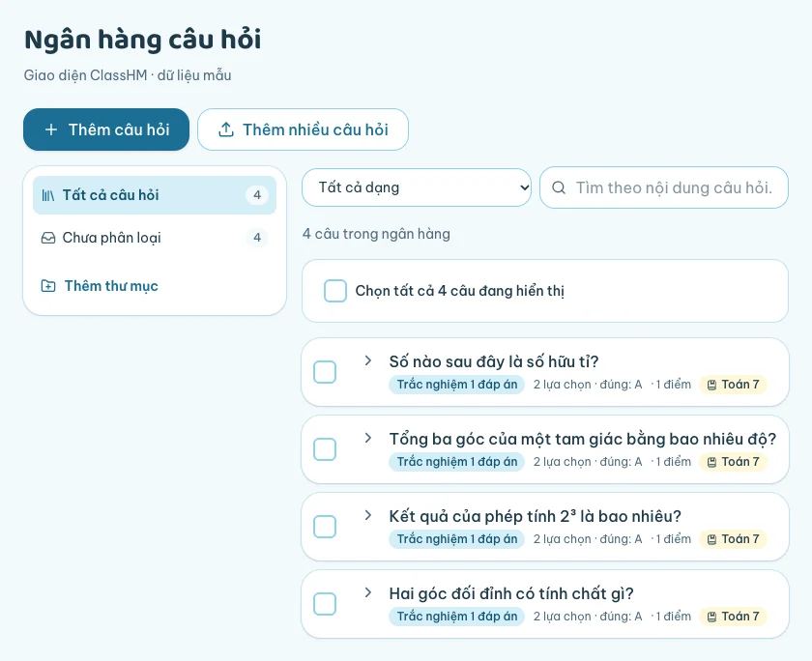Click "1 điểm" text of "Hai góc đối đỉnh" question
The height and width of the screenshot is (661, 812).
click(x=673, y=617)
